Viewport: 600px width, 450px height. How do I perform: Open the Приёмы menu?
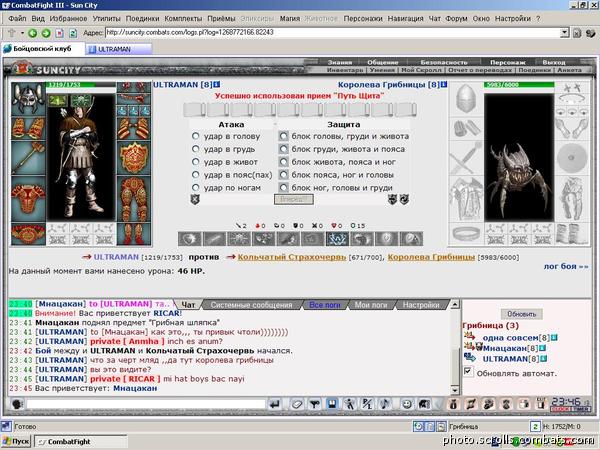[221, 18]
